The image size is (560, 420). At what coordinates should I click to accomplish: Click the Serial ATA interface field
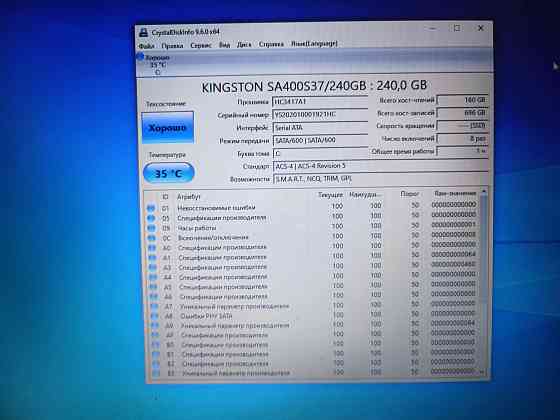click(320, 128)
